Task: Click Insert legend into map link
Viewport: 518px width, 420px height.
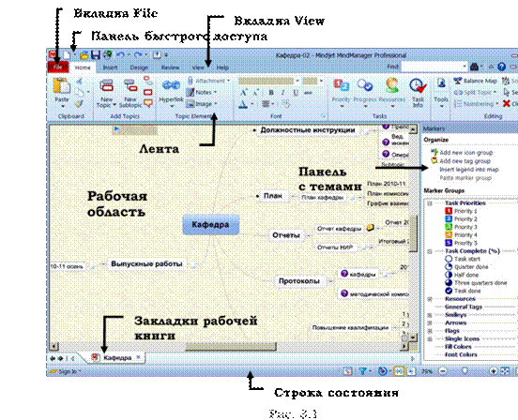Action: coord(469,170)
